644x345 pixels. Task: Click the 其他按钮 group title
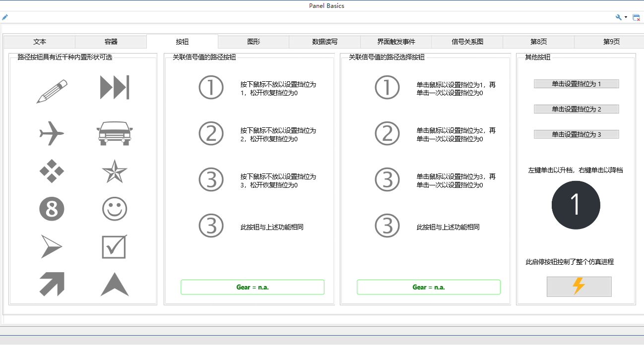(537, 57)
